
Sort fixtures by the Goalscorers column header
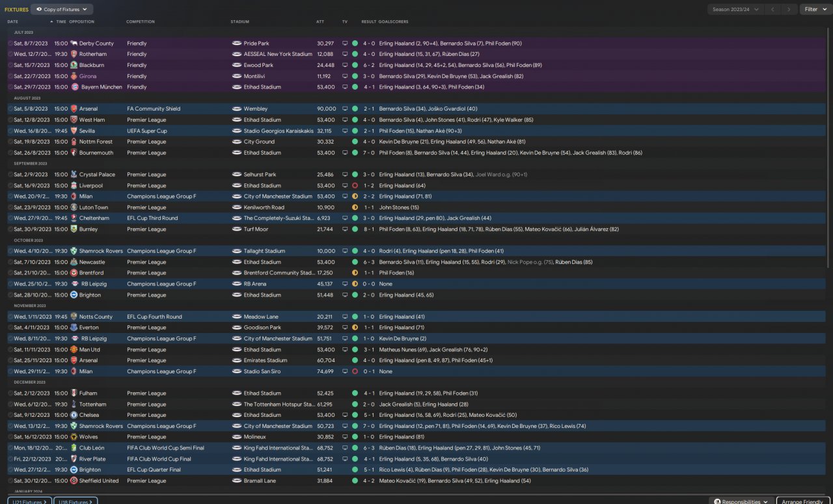pos(394,21)
